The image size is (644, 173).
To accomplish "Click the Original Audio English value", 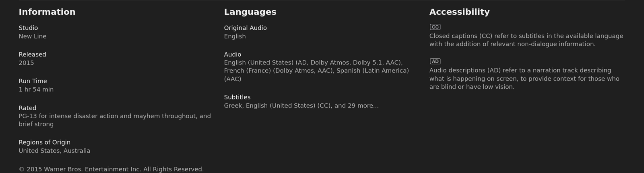I will (235, 36).
